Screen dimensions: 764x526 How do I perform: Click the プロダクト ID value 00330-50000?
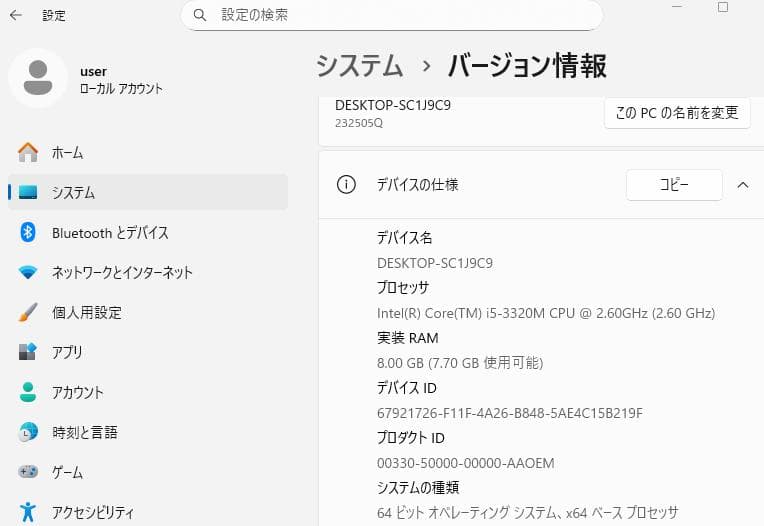[x=465, y=463]
